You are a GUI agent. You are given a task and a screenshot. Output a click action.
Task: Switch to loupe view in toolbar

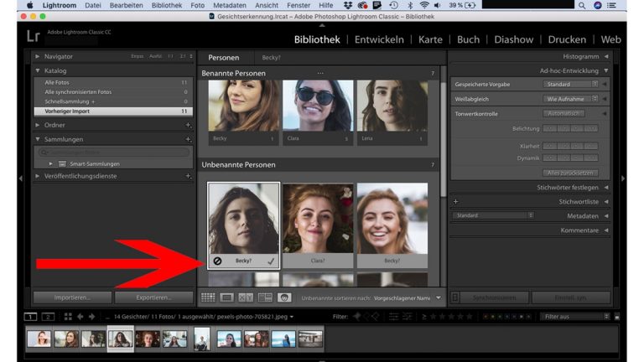[x=226, y=297]
